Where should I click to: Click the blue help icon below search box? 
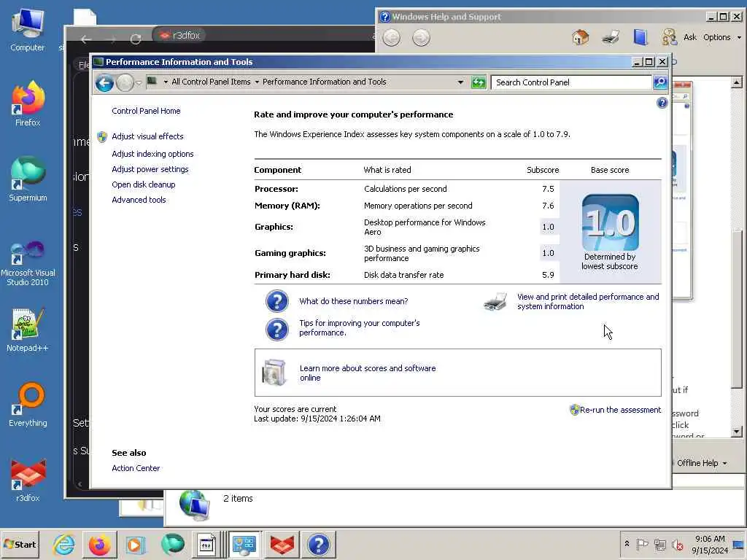tap(662, 103)
